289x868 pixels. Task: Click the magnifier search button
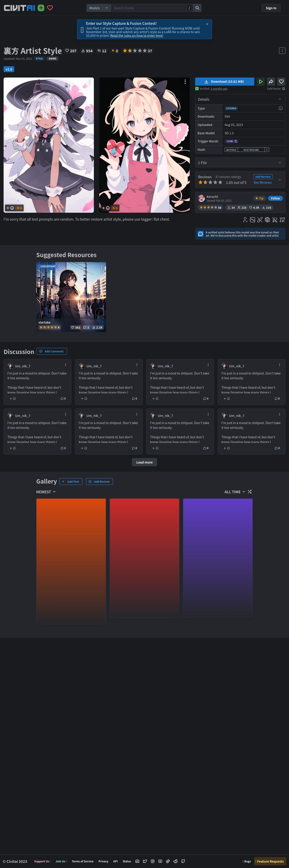pyautogui.click(x=197, y=8)
